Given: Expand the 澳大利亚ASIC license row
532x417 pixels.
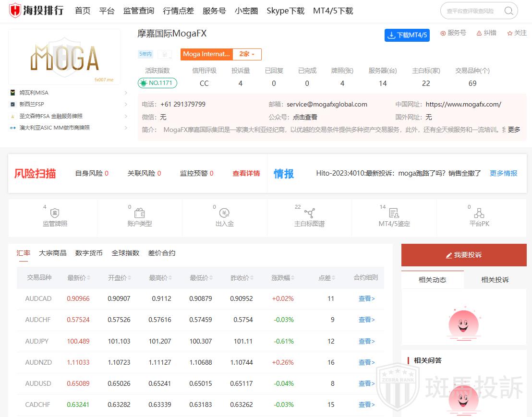Looking at the screenshot, I should (x=126, y=128).
